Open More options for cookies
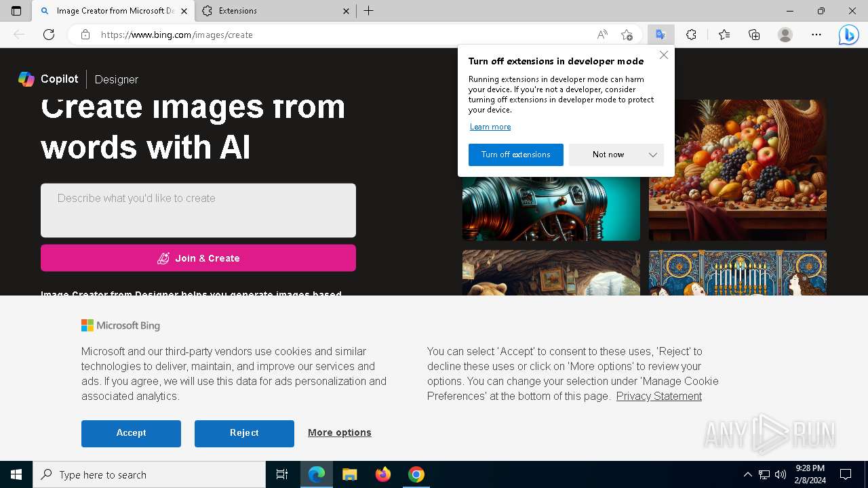The height and width of the screenshot is (488, 868). [x=340, y=432]
